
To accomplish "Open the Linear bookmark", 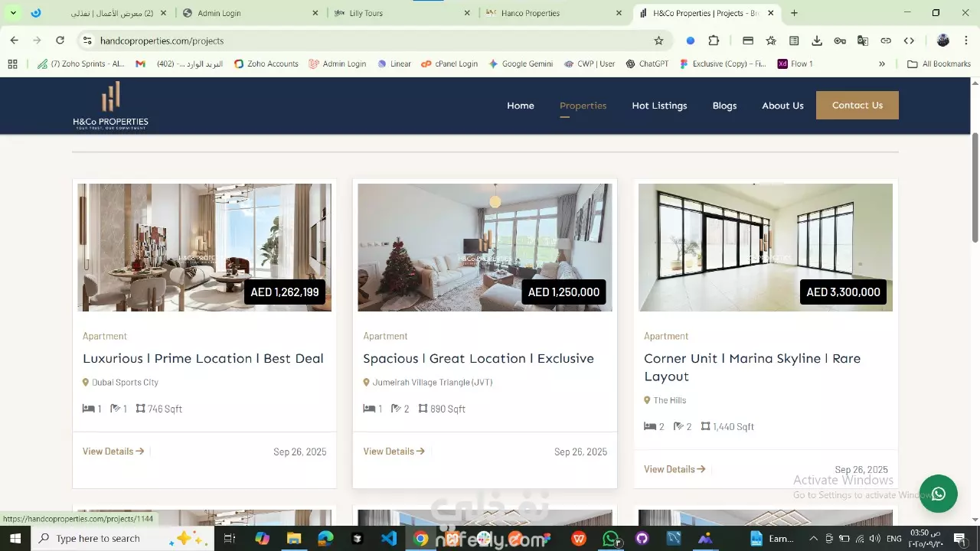I will point(394,64).
